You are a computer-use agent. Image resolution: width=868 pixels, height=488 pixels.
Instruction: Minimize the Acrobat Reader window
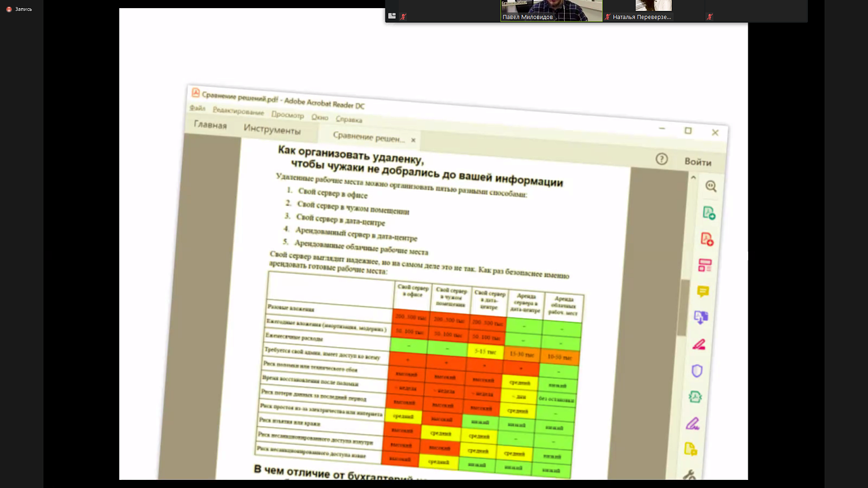pos(662,128)
